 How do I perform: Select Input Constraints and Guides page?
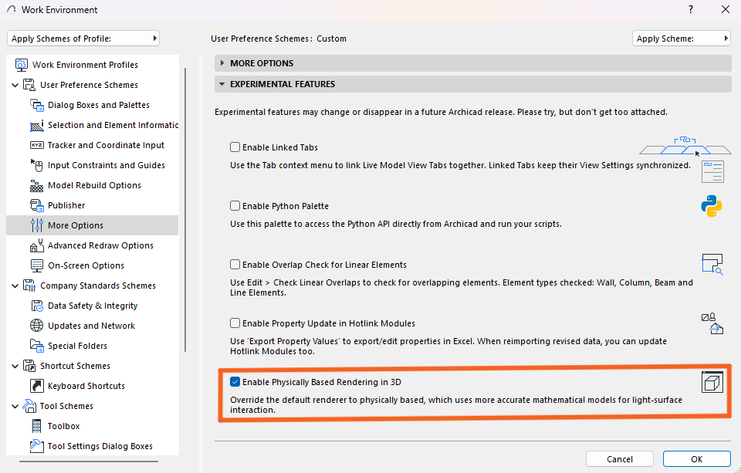(106, 165)
